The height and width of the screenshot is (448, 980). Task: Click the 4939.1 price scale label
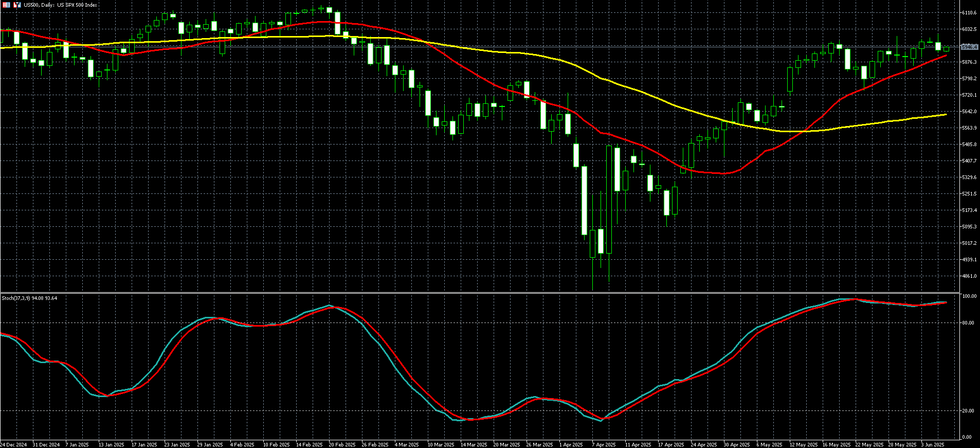pyautogui.click(x=969, y=260)
